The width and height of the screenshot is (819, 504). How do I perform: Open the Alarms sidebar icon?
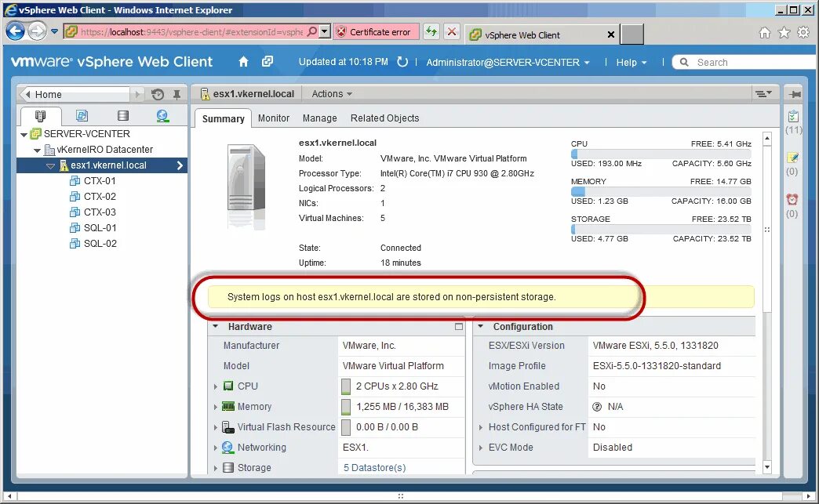[792, 199]
